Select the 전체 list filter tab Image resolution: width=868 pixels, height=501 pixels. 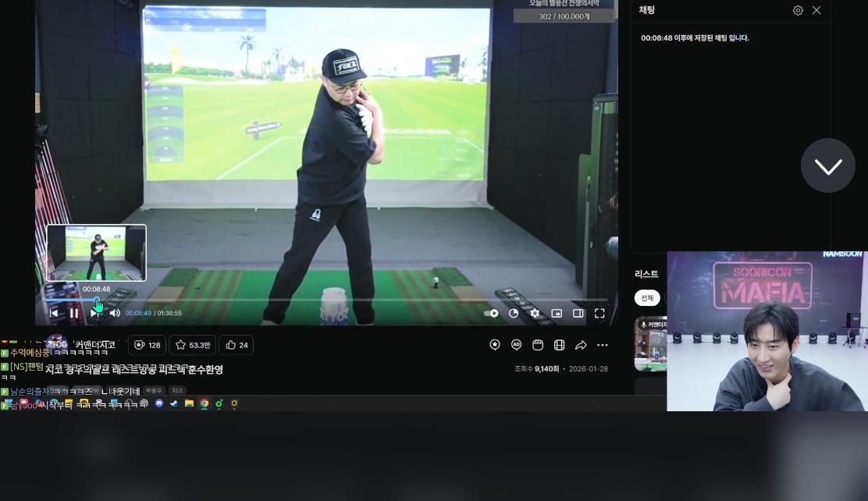(647, 298)
